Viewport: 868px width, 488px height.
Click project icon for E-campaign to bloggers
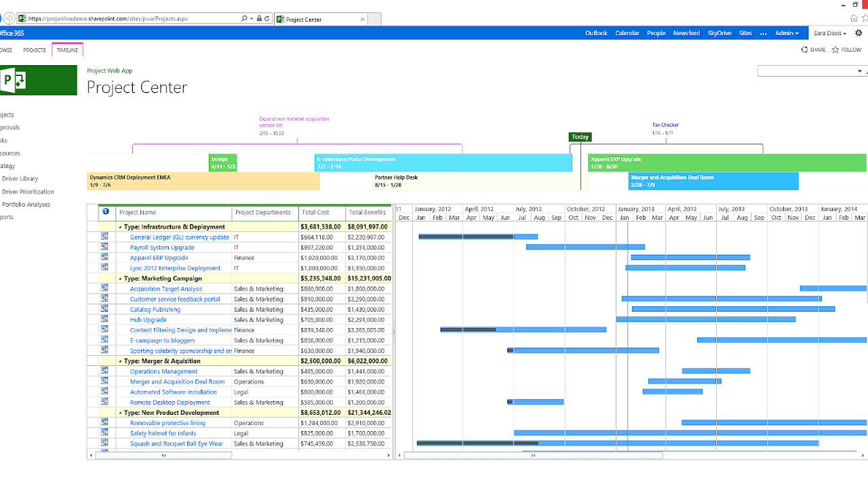click(105, 340)
